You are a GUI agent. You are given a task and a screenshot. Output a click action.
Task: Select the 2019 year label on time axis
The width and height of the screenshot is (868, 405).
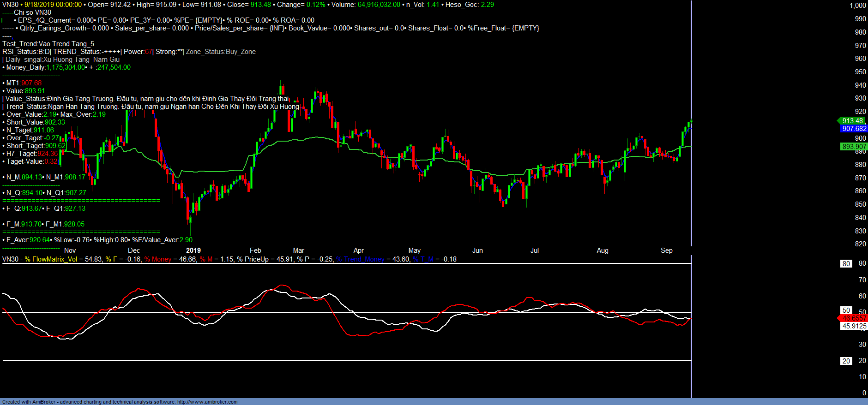pos(193,250)
